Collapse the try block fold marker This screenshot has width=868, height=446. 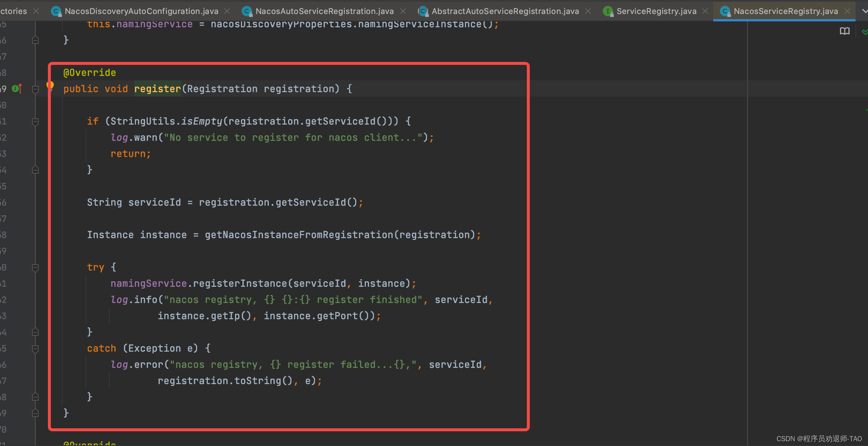pos(35,268)
